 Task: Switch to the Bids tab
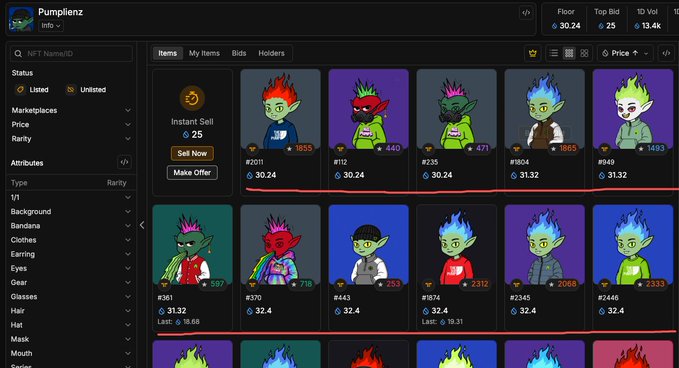239,53
